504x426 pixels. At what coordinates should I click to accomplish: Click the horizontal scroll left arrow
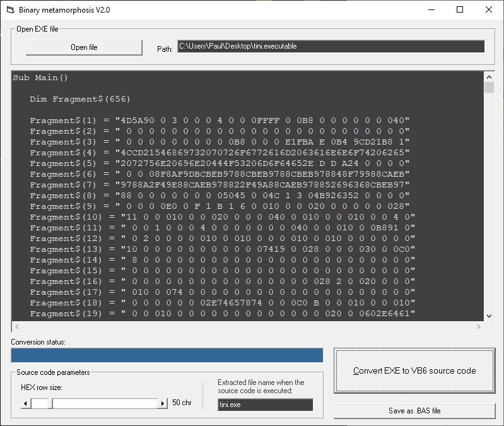click(16, 326)
